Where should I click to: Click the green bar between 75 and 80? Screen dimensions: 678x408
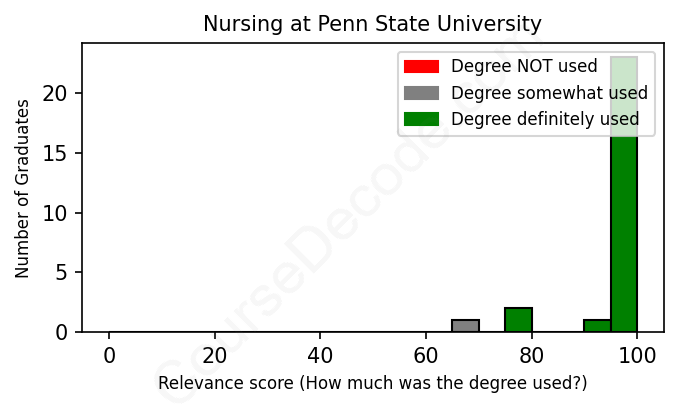[x=518, y=320]
